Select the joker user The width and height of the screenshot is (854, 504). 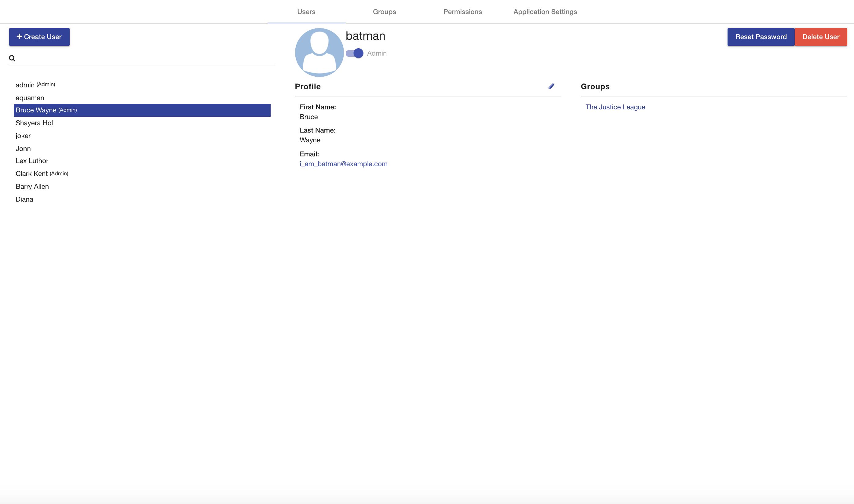[23, 136]
